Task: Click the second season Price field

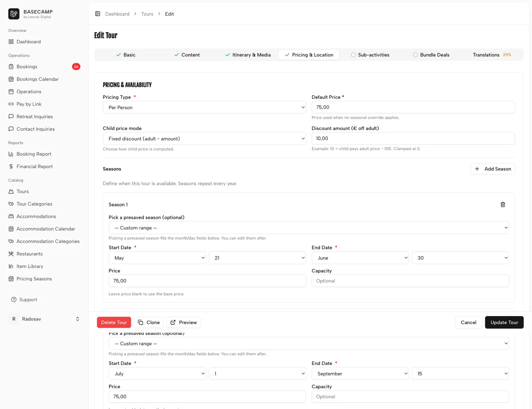Action: point(207,396)
